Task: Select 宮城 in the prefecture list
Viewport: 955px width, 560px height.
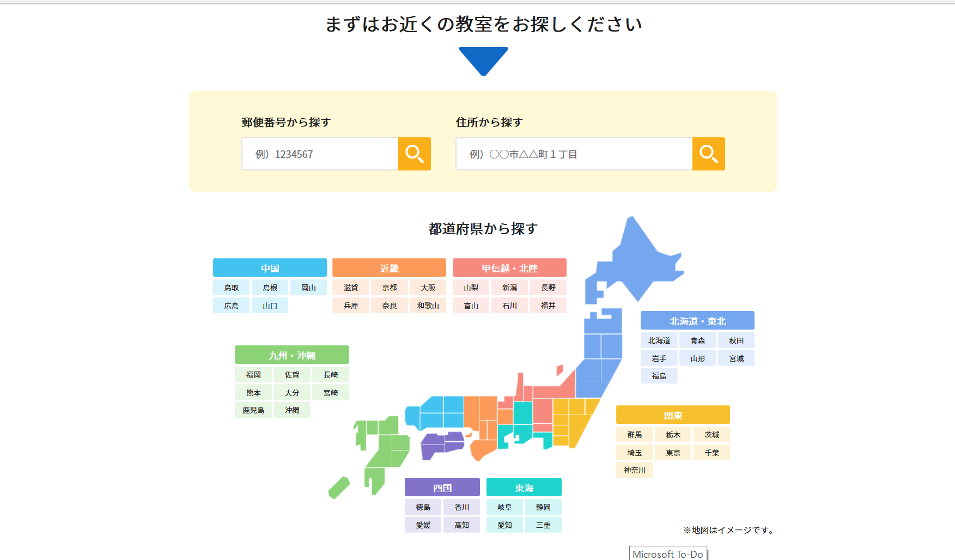Action: click(737, 358)
